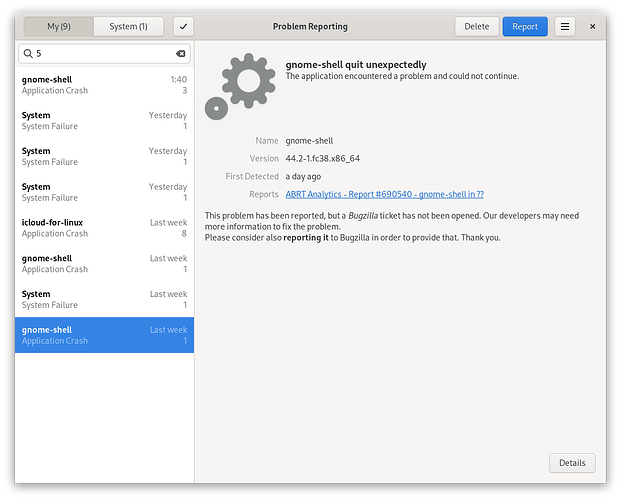
Task: Click 'a day ago' first detected value
Action: [303, 176]
